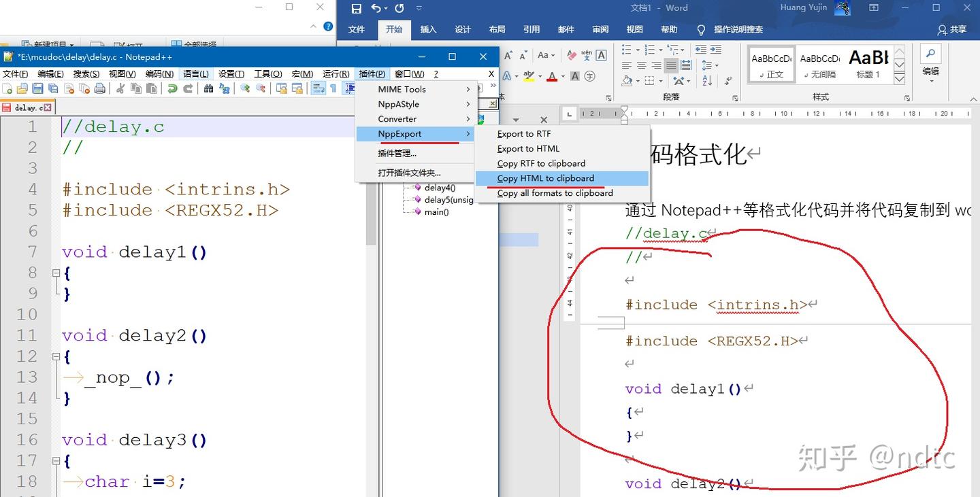
Task: Click the New file icon in Notepad++ toolbar
Action: (7, 88)
